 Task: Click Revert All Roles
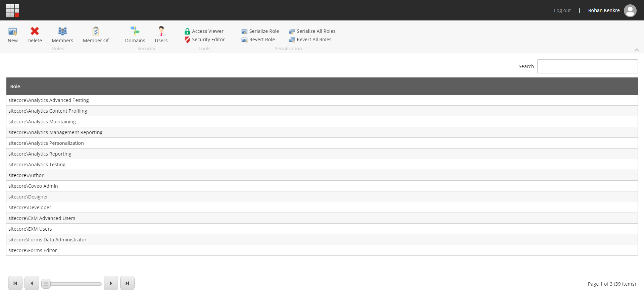tap(310, 40)
